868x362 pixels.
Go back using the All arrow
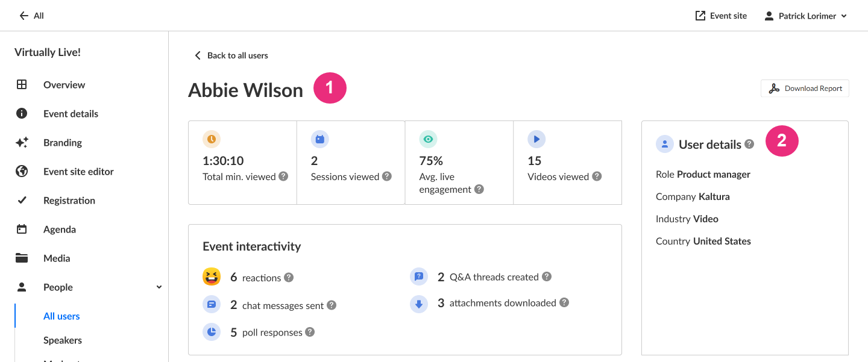(31, 16)
